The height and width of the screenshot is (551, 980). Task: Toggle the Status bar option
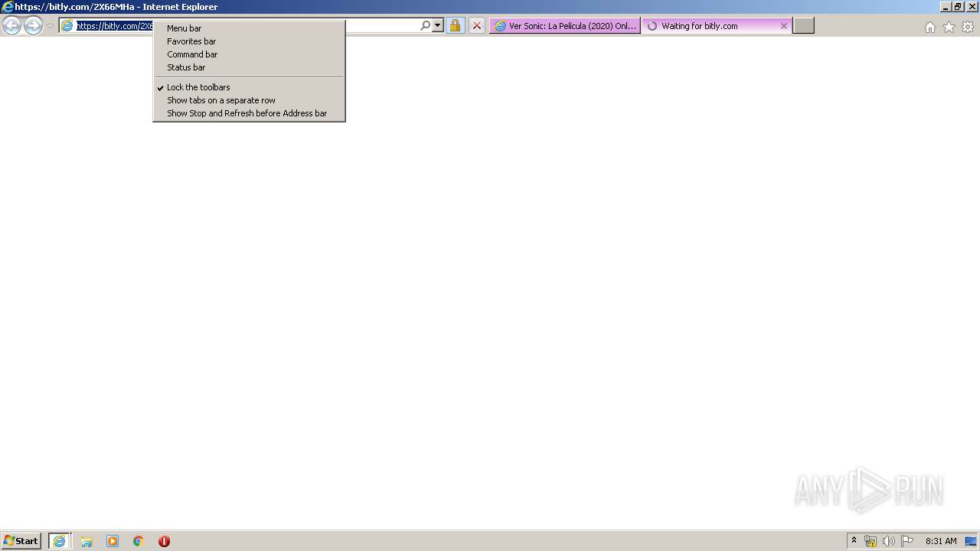tap(249, 67)
